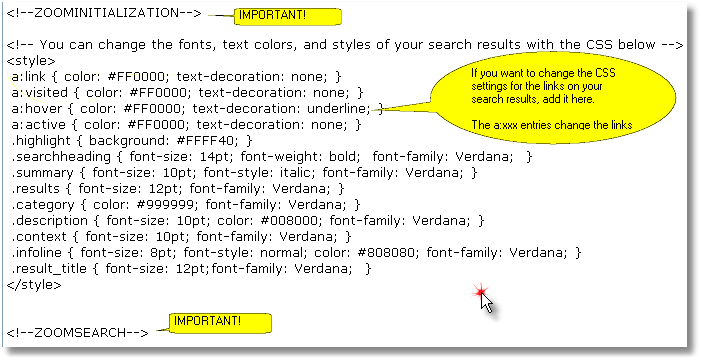The width and height of the screenshot is (701, 361).
Task: Click the closing </style> tag
Action: [34, 285]
